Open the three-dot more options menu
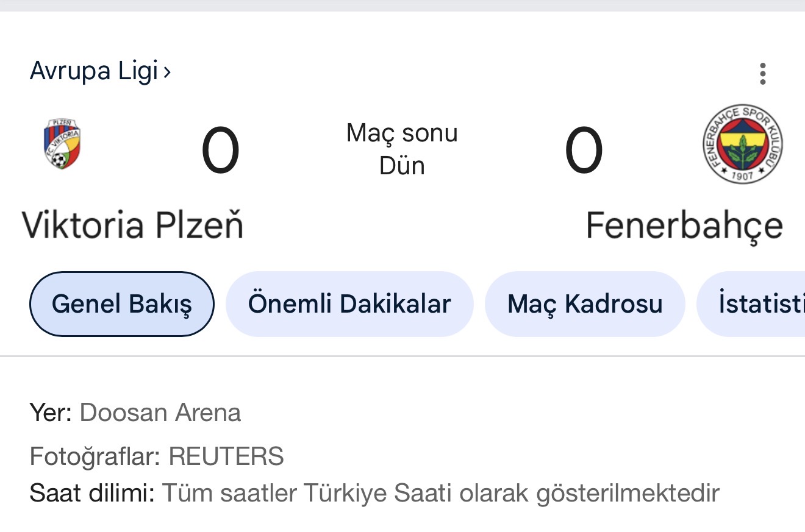The image size is (805, 532). [x=762, y=74]
